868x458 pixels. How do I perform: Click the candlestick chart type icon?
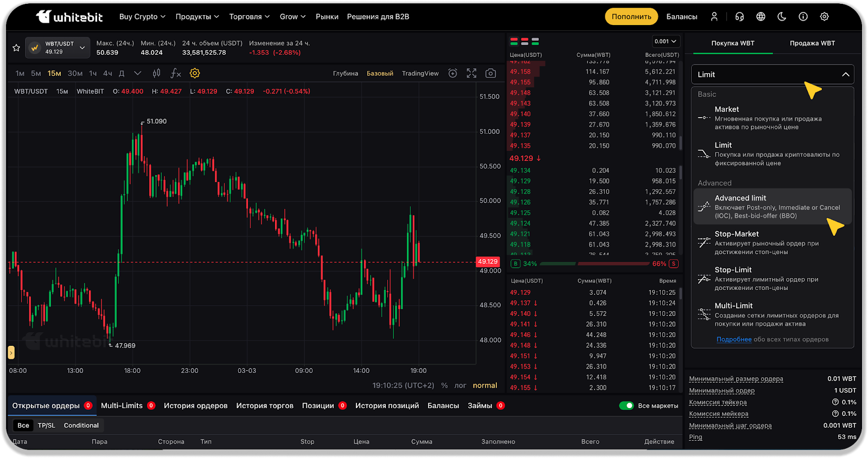coord(157,73)
